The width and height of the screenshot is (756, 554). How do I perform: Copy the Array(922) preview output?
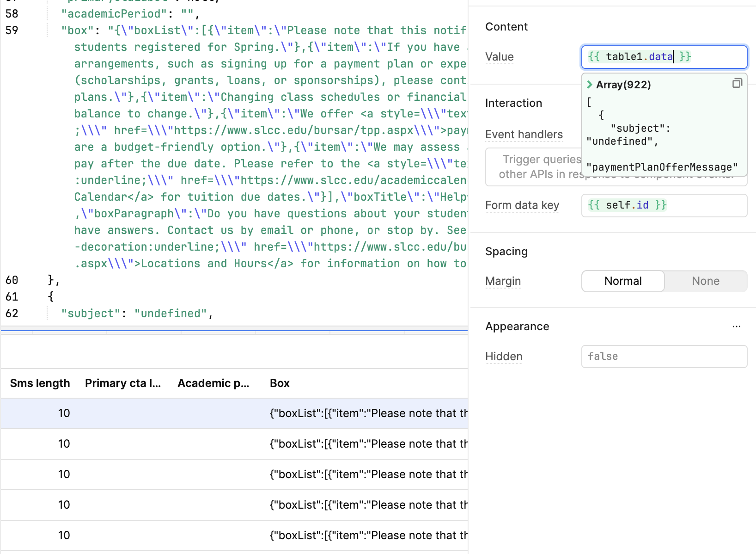click(x=737, y=83)
